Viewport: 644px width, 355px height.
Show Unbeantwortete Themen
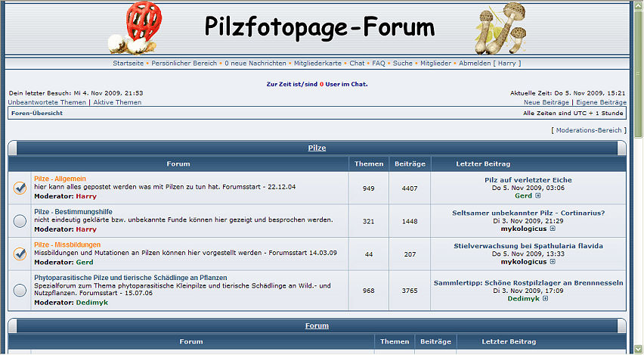pyautogui.click(x=47, y=102)
